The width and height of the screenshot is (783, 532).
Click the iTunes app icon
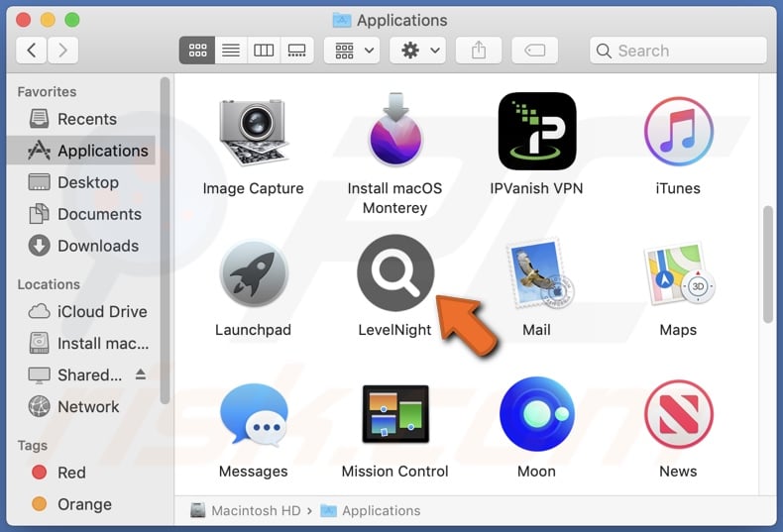(x=678, y=132)
